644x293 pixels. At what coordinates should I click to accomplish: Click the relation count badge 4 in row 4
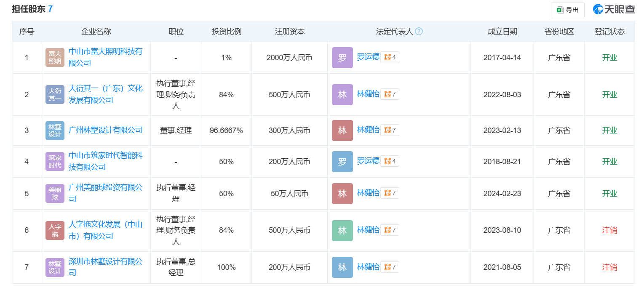[x=390, y=161]
